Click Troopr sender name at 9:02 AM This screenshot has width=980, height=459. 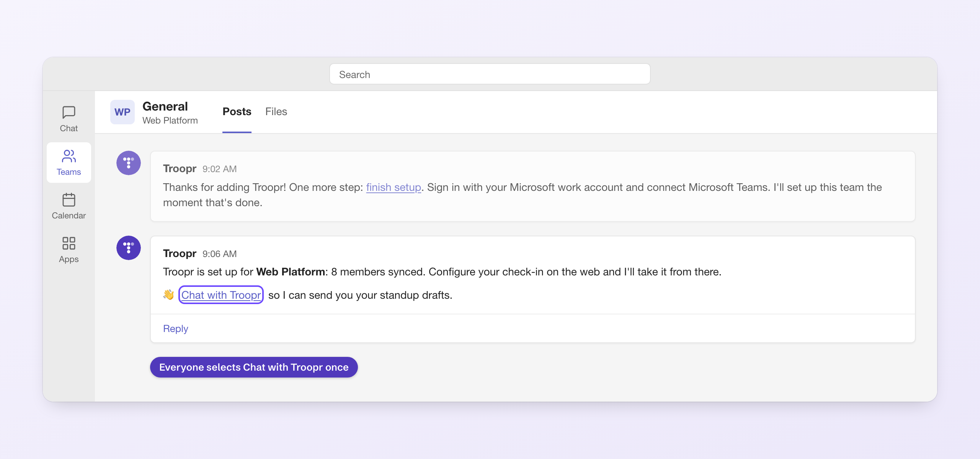tap(180, 169)
